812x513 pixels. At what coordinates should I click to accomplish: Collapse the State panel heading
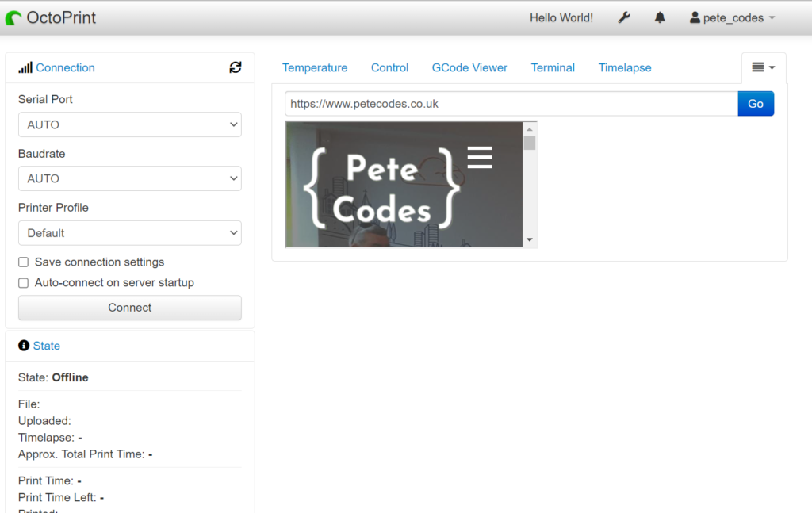tap(47, 346)
